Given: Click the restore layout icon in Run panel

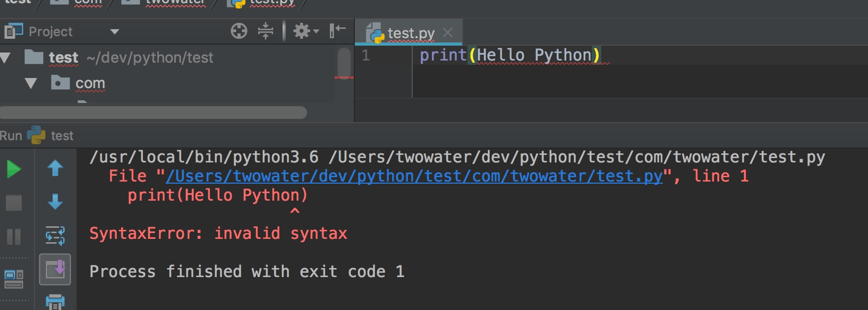Looking at the screenshot, I should [14, 278].
